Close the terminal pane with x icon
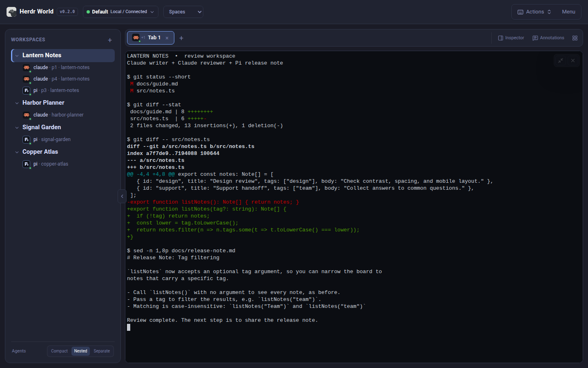This screenshot has width=588, height=368. (x=573, y=61)
